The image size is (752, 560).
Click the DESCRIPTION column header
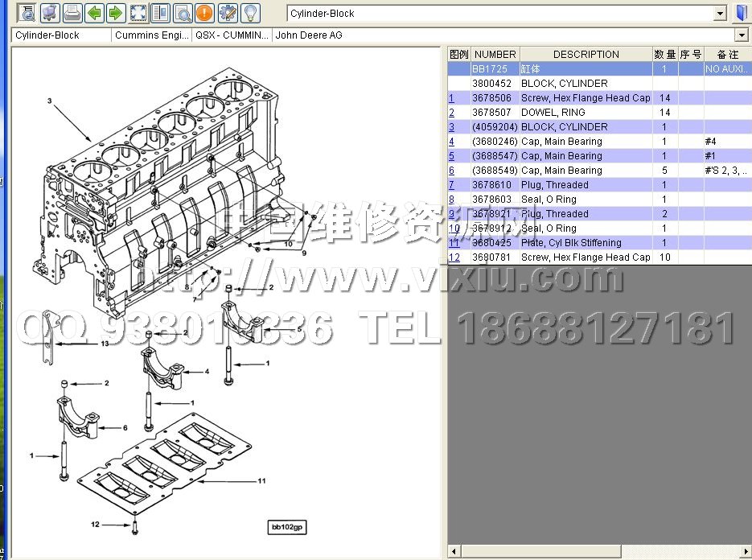pos(586,55)
